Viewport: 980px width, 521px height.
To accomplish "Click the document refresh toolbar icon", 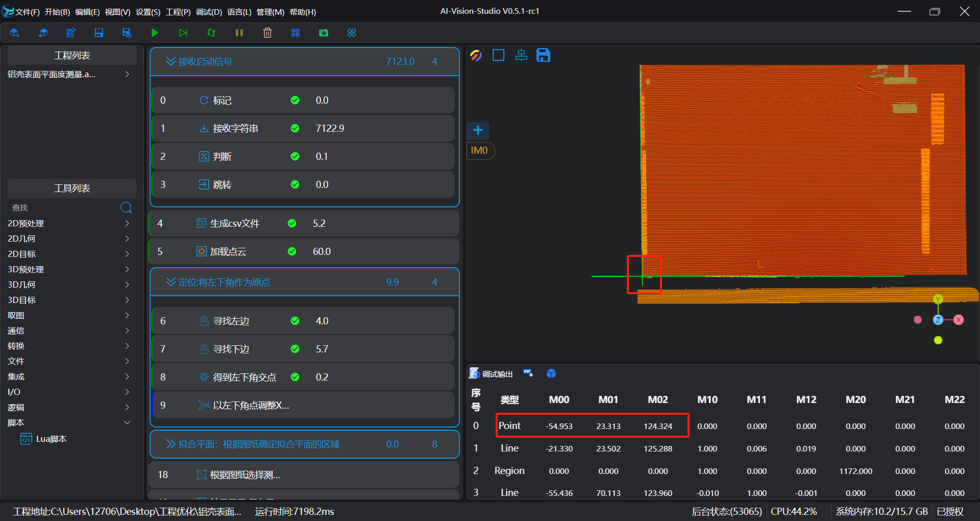I will [x=71, y=33].
